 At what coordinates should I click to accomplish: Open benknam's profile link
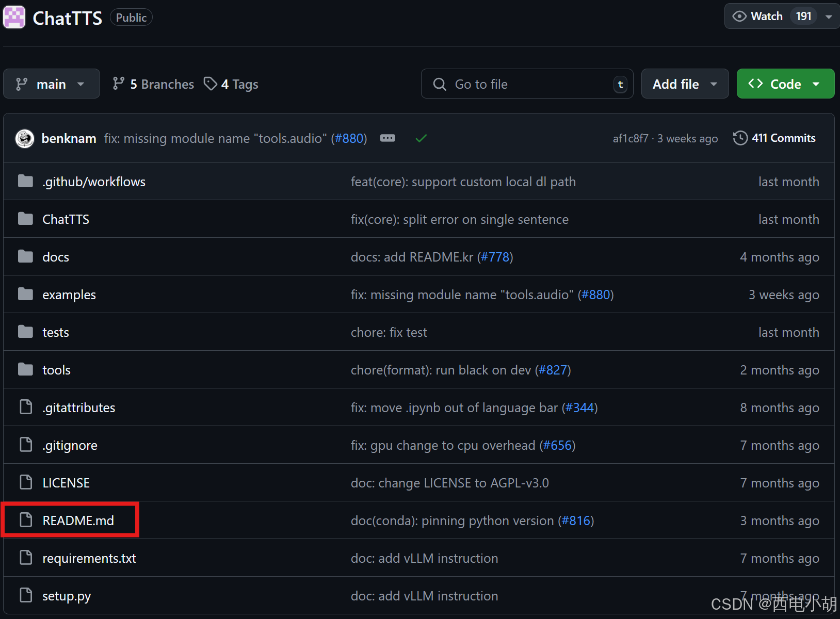point(69,138)
